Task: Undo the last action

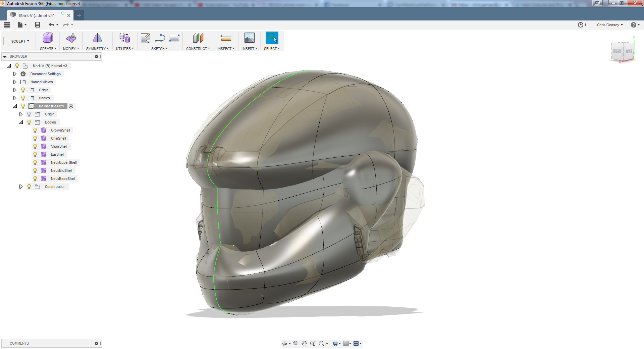Action: pyautogui.click(x=51, y=25)
